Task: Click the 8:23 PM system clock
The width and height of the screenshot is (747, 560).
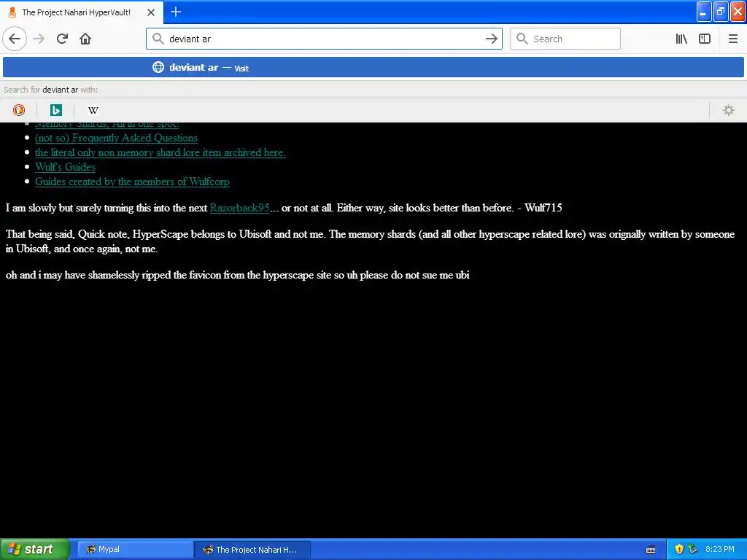Action: pyautogui.click(x=719, y=549)
